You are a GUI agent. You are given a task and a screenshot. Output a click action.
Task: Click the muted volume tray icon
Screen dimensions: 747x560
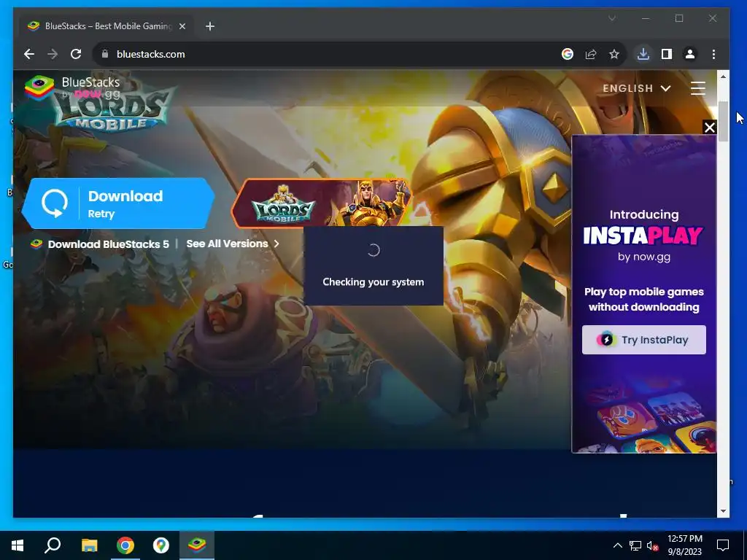[653, 545]
